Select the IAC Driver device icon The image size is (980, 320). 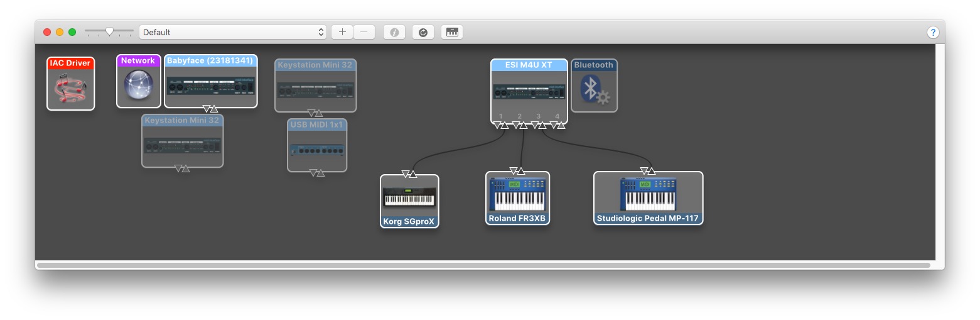pyautogui.click(x=70, y=88)
